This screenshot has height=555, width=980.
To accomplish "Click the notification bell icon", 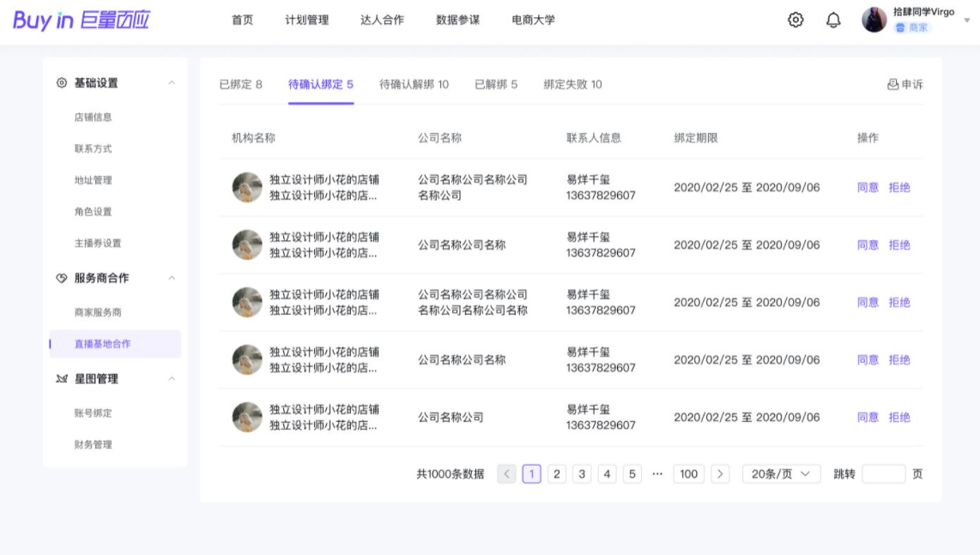I will point(833,20).
